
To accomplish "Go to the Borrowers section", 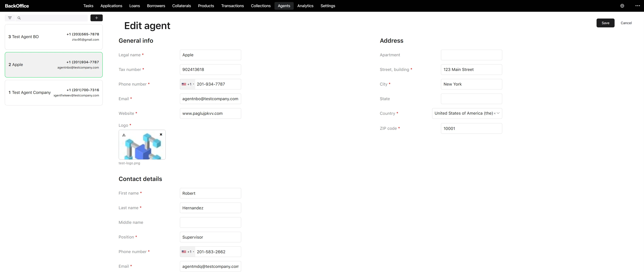I will (x=156, y=6).
